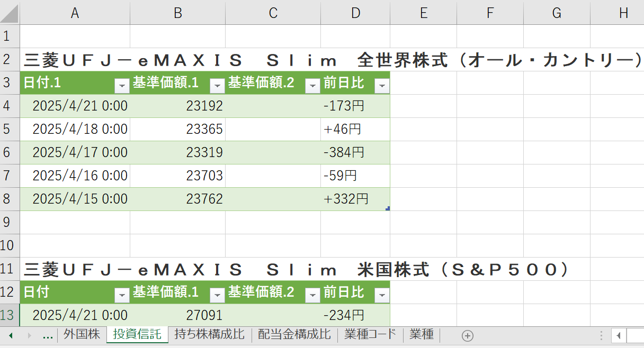Open row 12 前日比 filter dropdown
The image size is (644, 348).
381,295
